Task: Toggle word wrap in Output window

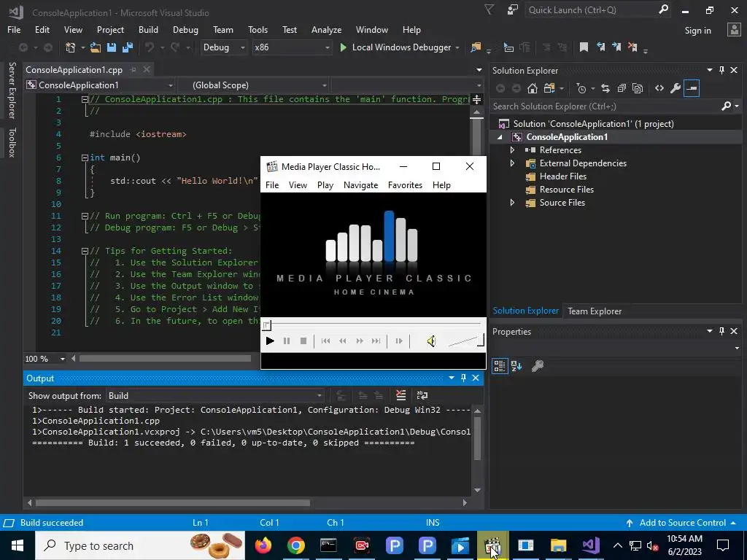Action: coord(422,395)
